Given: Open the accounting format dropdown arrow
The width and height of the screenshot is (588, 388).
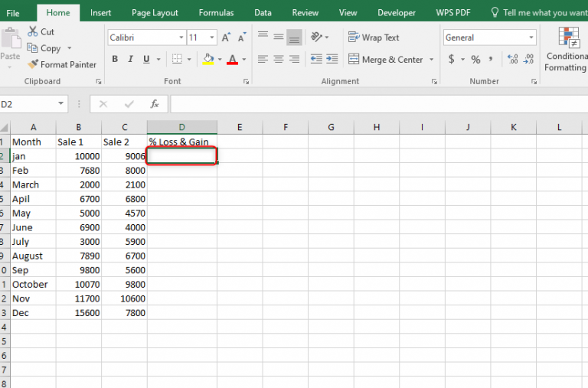Looking at the screenshot, I should point(462,59).
